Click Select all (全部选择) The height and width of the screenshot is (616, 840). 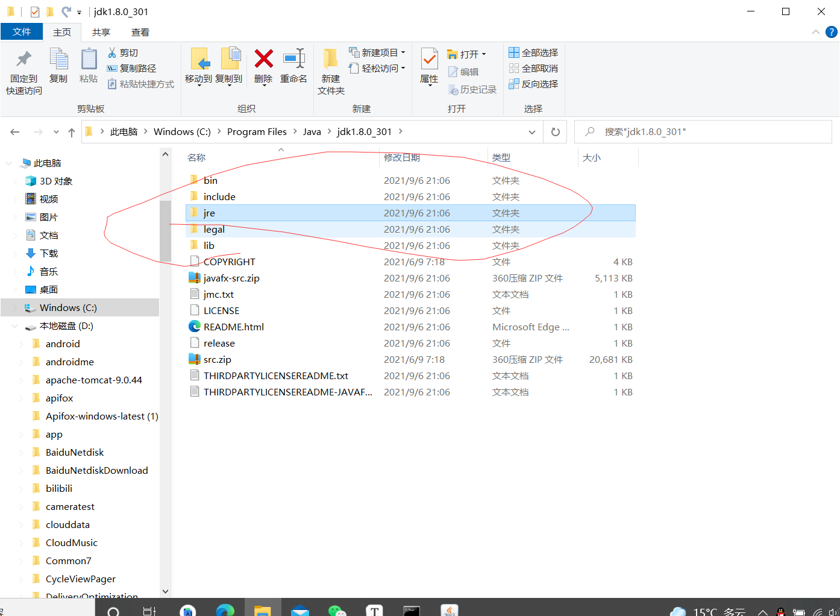[x=533, y=53]
